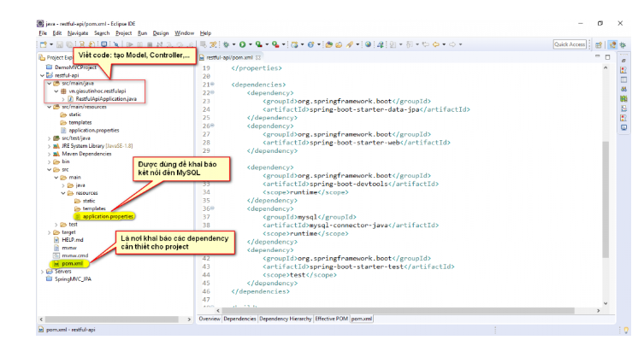This screenshot has width=644, height=340.
Task: Click the Run External Tools icon
Action: pyautogui.click(x=275, y=44)
